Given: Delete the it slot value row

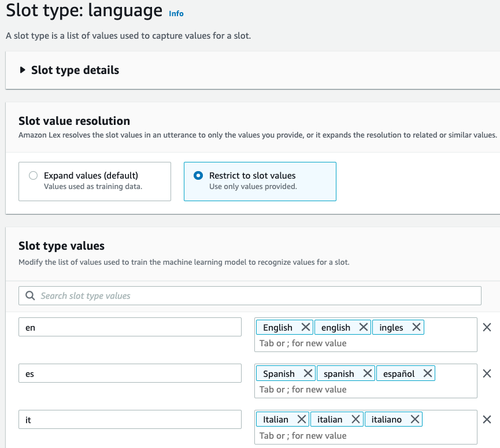Looking at the screenshot, I should (487, 419).
